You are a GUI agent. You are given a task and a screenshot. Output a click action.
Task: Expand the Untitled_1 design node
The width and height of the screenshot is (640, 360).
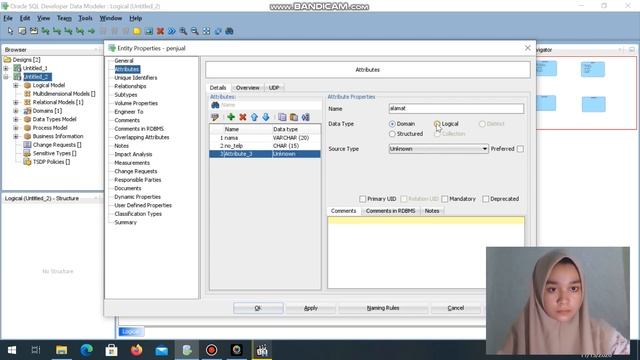(6, 68)
